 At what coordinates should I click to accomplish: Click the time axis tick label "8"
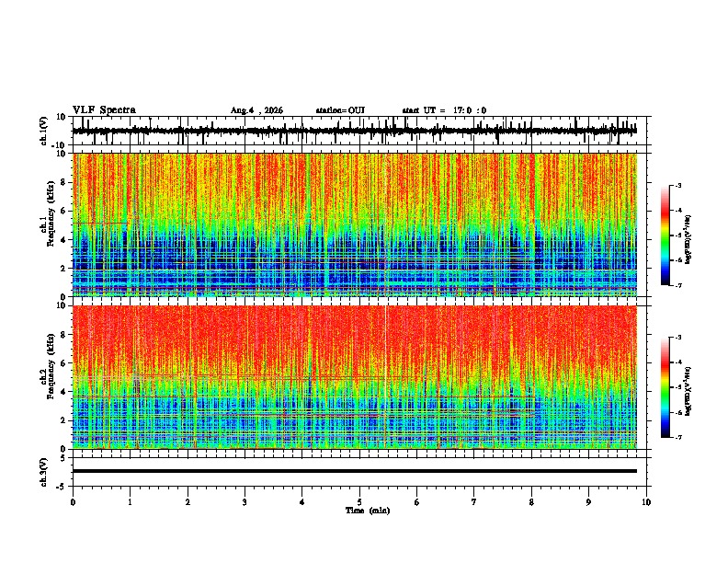[531, 502]
